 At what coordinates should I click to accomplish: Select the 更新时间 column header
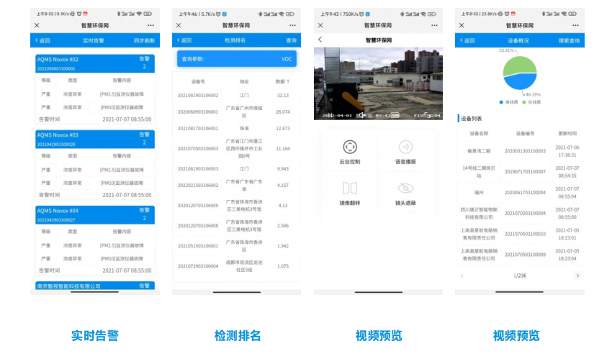(x=567, y=133)
